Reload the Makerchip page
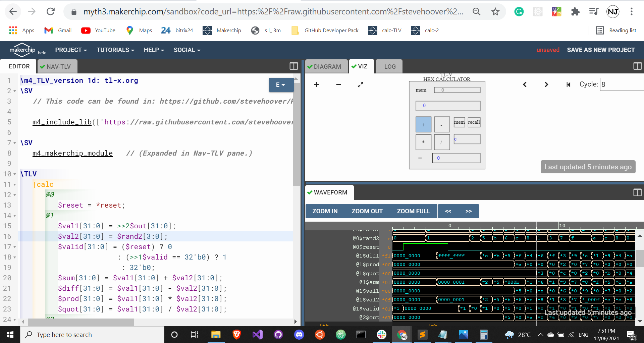Viewport: 644px width, 343px height. pyautogui.click(x=51, y=12)
